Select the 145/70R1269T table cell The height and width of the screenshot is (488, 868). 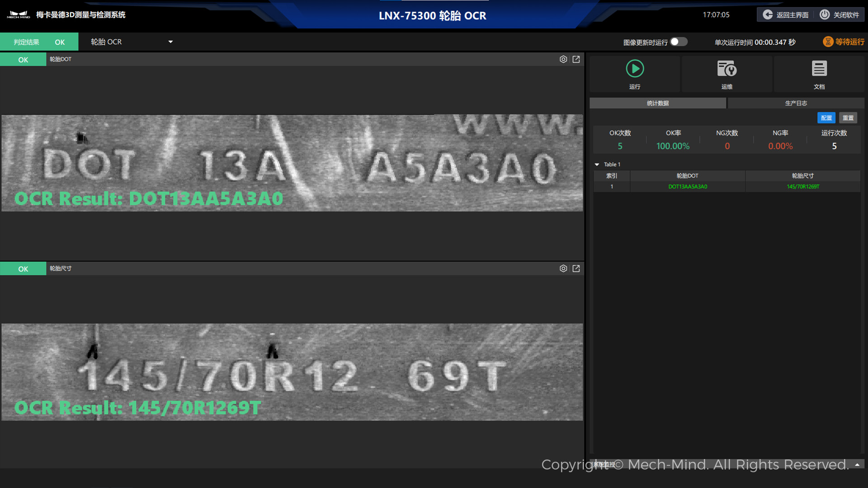coord(803,187)
